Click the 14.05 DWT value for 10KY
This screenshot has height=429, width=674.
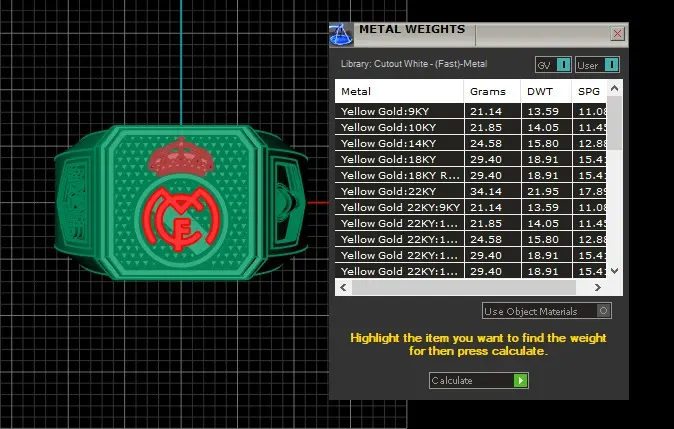point(546,127)
